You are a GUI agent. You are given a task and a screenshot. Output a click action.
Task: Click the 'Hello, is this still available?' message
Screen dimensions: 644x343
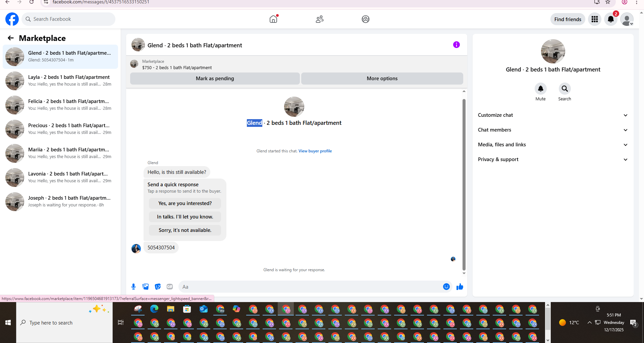pyautogui.click(x=177, y=172)
